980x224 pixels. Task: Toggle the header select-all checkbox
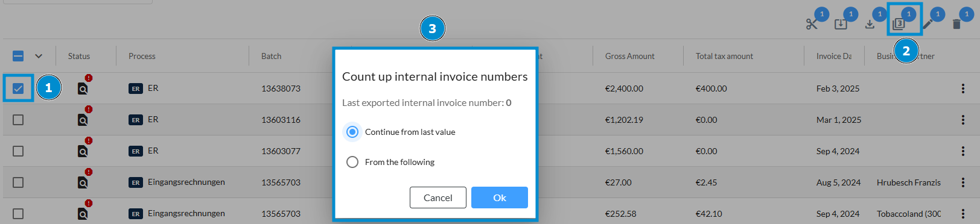coord(18,56)
